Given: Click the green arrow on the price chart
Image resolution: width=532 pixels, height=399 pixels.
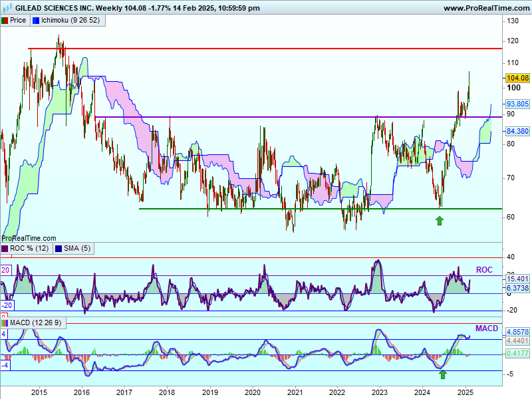Looking at the screenshot, I should [439, 220].
